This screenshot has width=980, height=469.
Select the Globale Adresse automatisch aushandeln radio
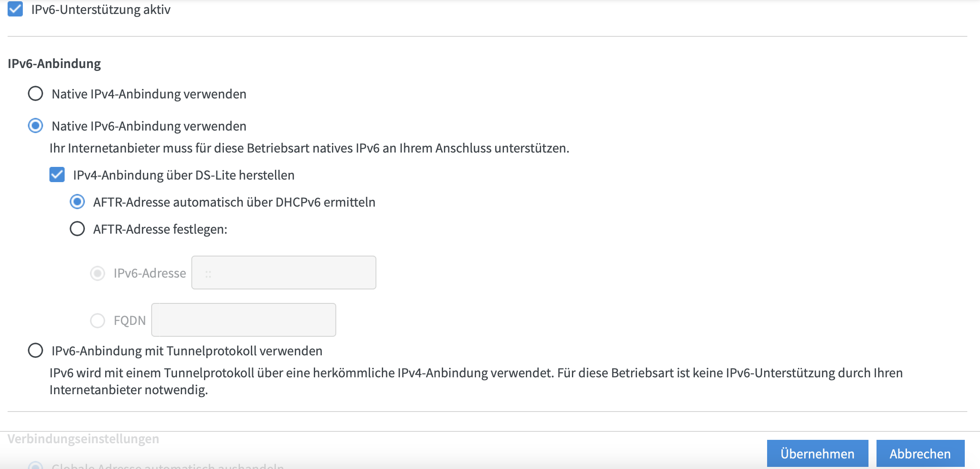pyautogui.click(x=35, y=466)
